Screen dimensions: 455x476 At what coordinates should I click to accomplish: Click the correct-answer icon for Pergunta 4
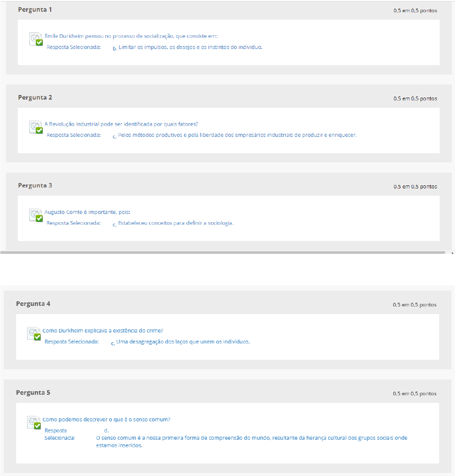34,334
